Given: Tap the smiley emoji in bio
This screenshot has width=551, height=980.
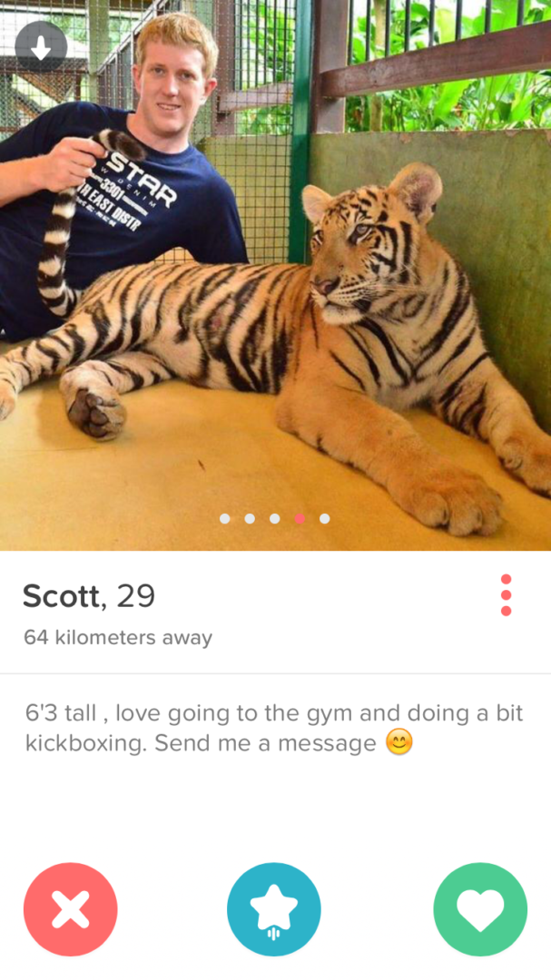Looking at the screenshot, I should tap(399, 743).
